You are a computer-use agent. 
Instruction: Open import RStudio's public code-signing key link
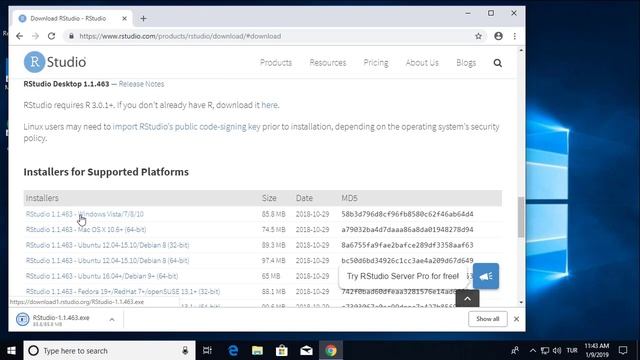(x=186, y=127)
